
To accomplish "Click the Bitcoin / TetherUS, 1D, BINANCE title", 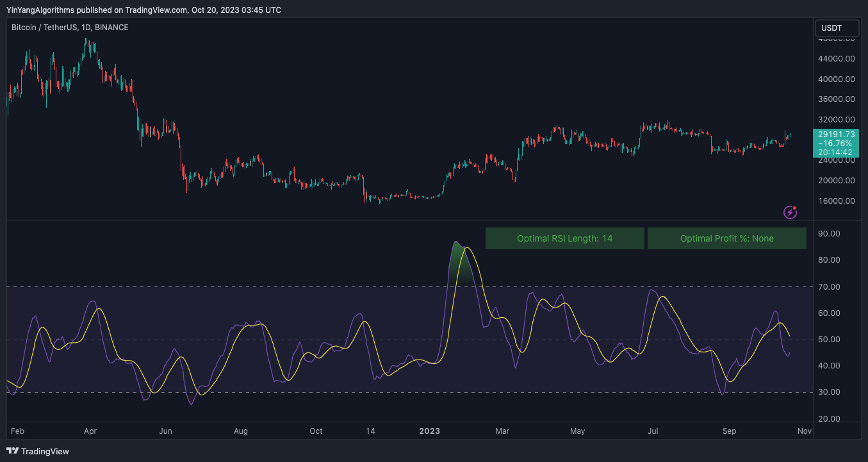I will pos(70,28).
